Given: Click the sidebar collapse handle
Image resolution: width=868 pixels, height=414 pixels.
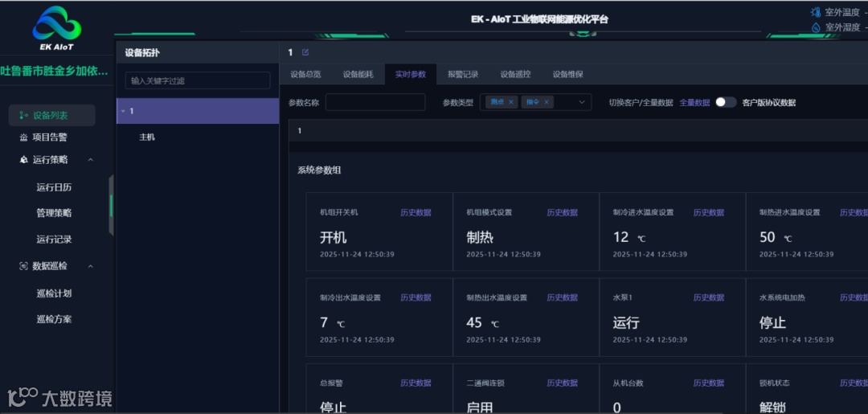Looking at the screenshot, I should pos(111,205).
